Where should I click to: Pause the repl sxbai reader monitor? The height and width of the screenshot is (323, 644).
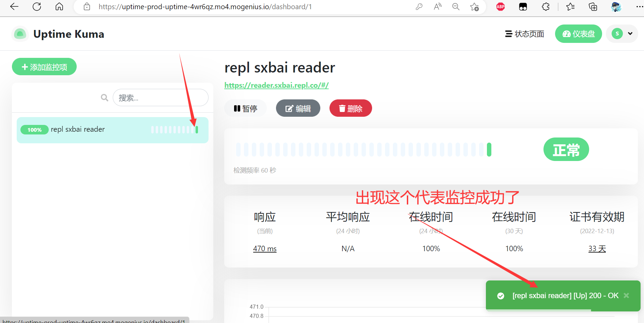(x=245, y=108)
